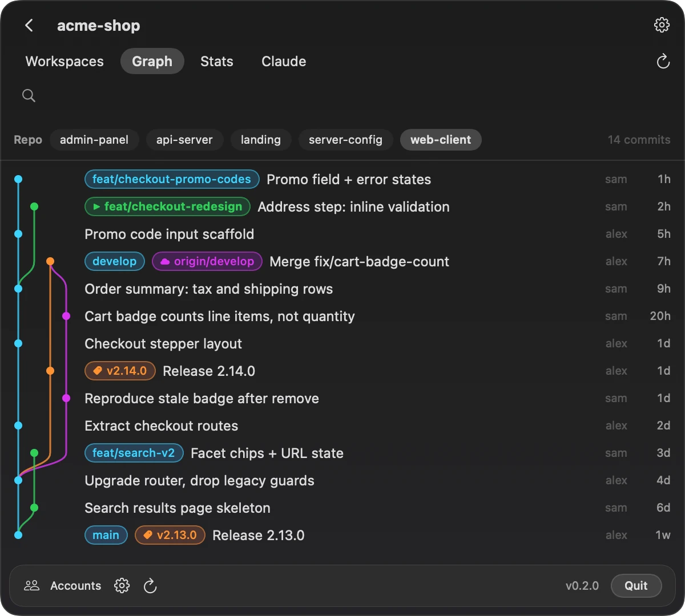This screenshot has width=685, height=616.
Task: Click blue dot for Extract checkout routes
Action: coord(18,425)
